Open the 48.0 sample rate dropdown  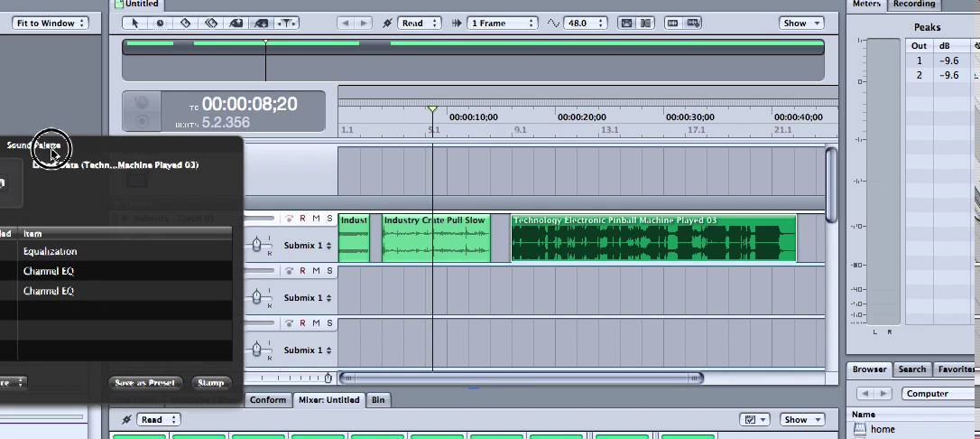pos(585,23)
